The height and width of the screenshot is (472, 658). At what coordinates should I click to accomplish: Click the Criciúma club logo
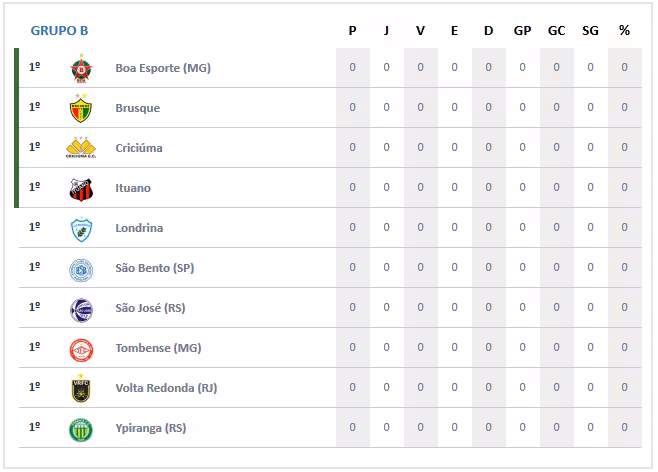click(81, 148)
